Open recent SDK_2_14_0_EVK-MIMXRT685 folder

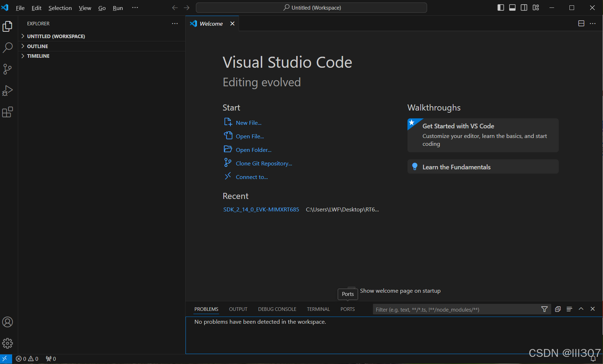coord(261,209)
